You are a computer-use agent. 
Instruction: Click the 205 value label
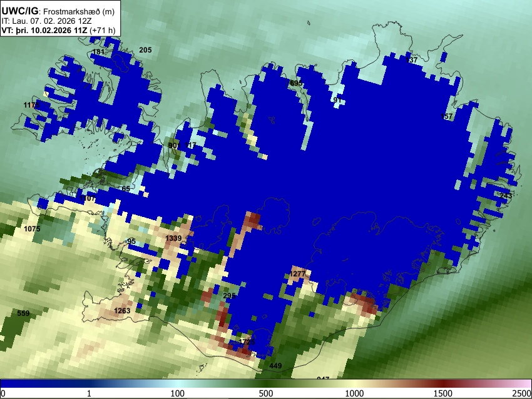click(145, 50)
